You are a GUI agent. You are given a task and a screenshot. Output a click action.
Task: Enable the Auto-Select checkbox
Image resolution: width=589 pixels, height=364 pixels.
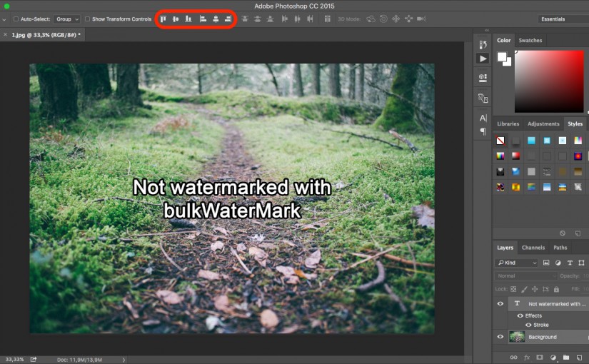(16, 19)
